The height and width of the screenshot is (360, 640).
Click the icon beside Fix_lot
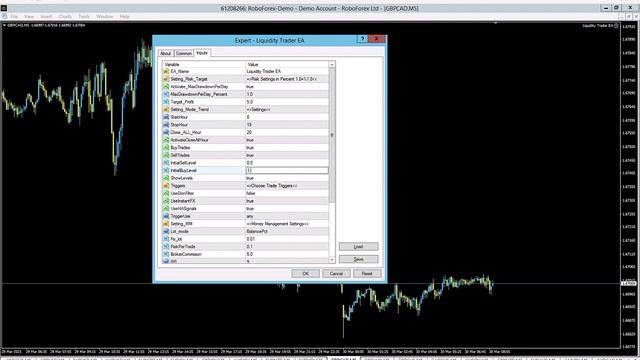(166, 239)
